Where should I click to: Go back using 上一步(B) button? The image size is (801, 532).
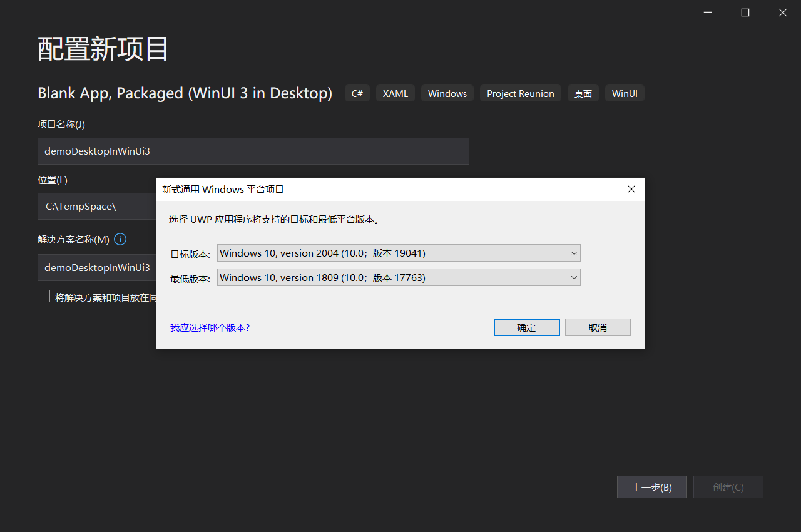651,487
